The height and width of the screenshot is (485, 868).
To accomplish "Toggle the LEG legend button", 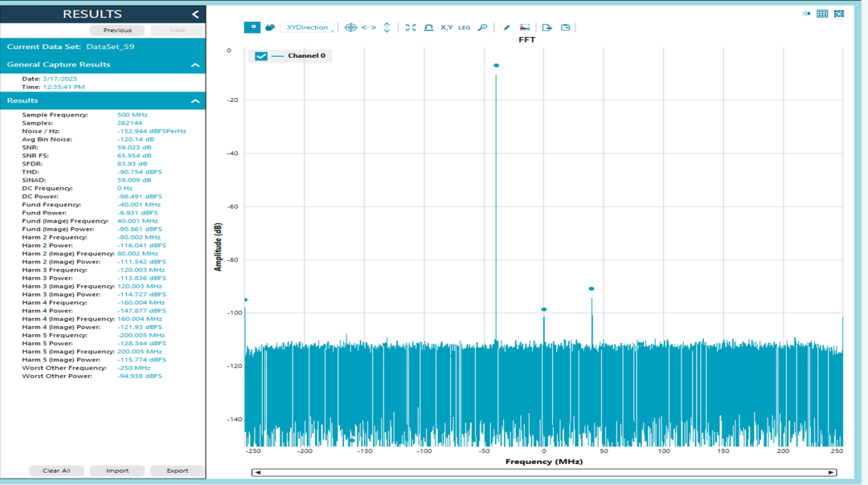I will [465, 27].
